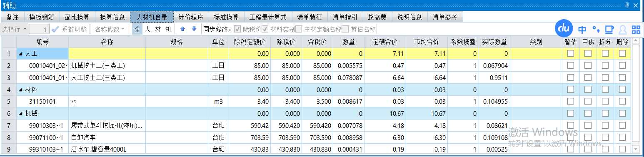Check 删除 for 履带式单斗挖掘机 row
Viewport: 644px width, 157px height.
tap(622, 125)
